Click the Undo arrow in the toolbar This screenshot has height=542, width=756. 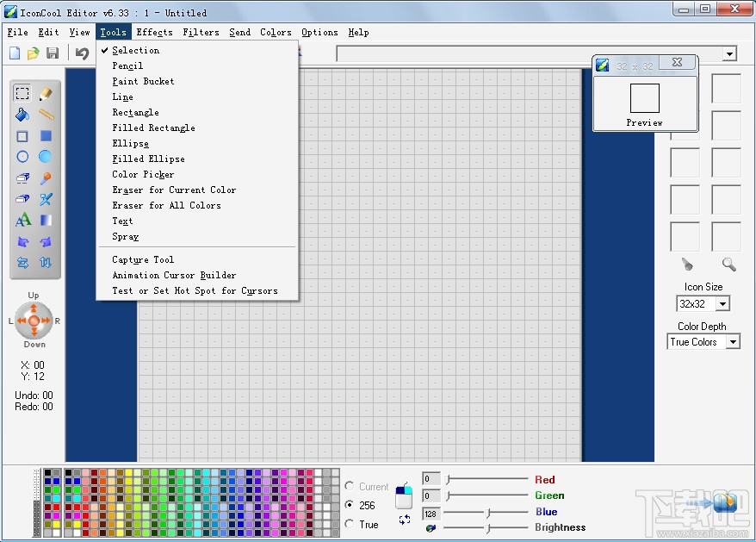coord(81,52)
